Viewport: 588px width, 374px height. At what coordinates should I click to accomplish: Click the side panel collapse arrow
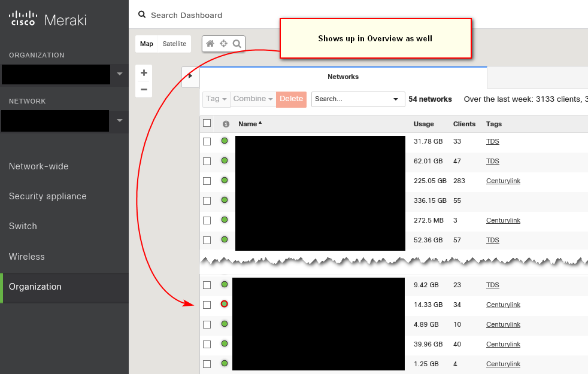click(190, 77)
